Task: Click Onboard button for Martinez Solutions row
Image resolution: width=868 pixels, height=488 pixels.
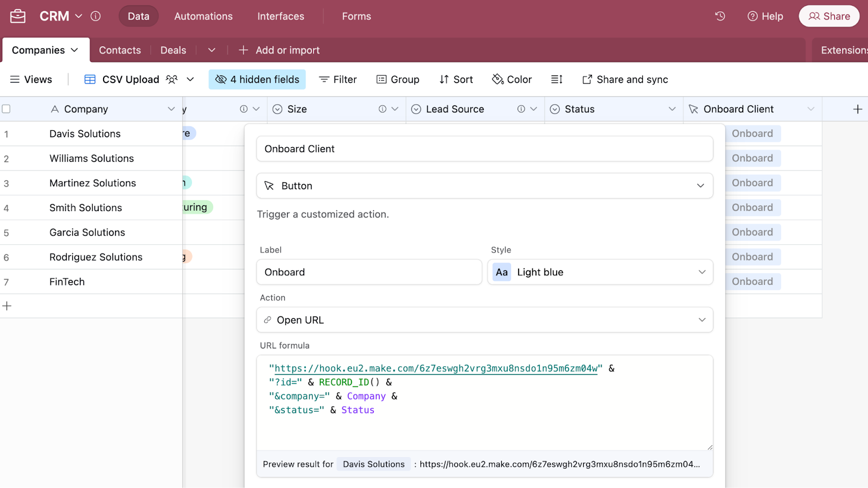Action: click(x=752, y=183)
